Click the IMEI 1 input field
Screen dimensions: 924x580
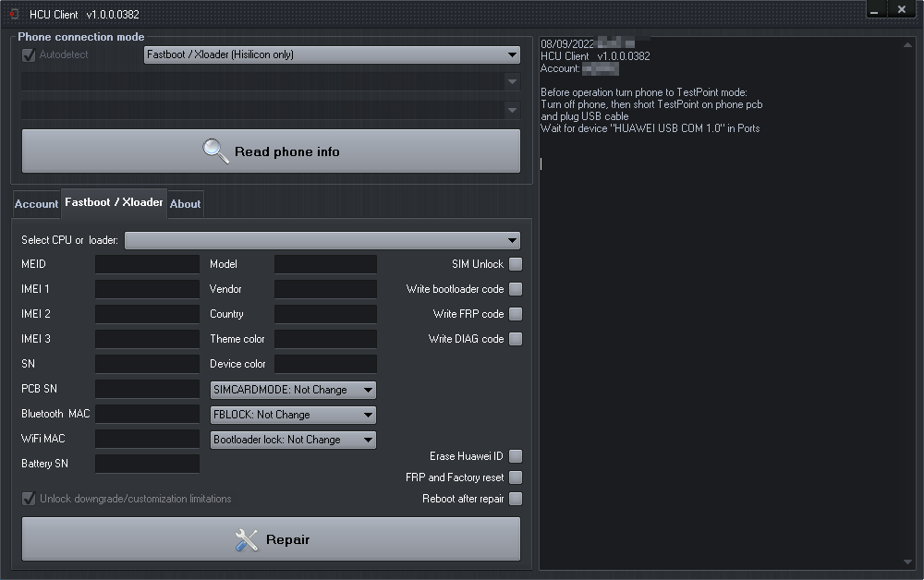147,289
